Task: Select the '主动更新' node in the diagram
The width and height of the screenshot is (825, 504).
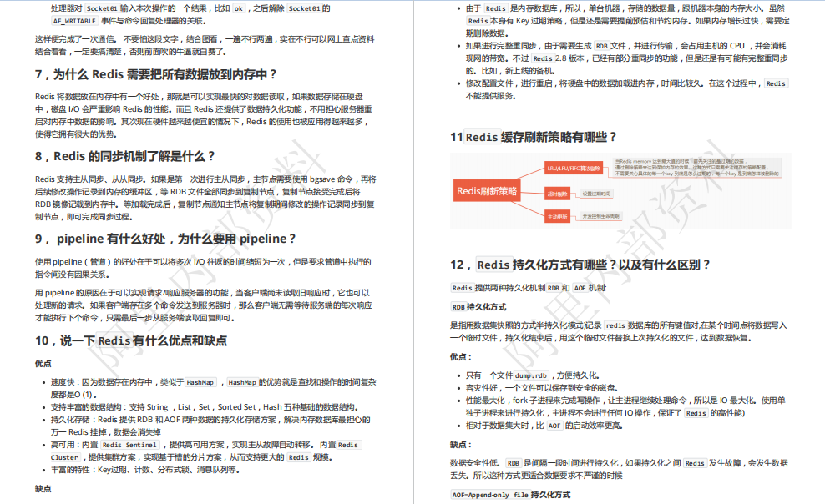Action: pyautogui.click(x=557, y=216)
